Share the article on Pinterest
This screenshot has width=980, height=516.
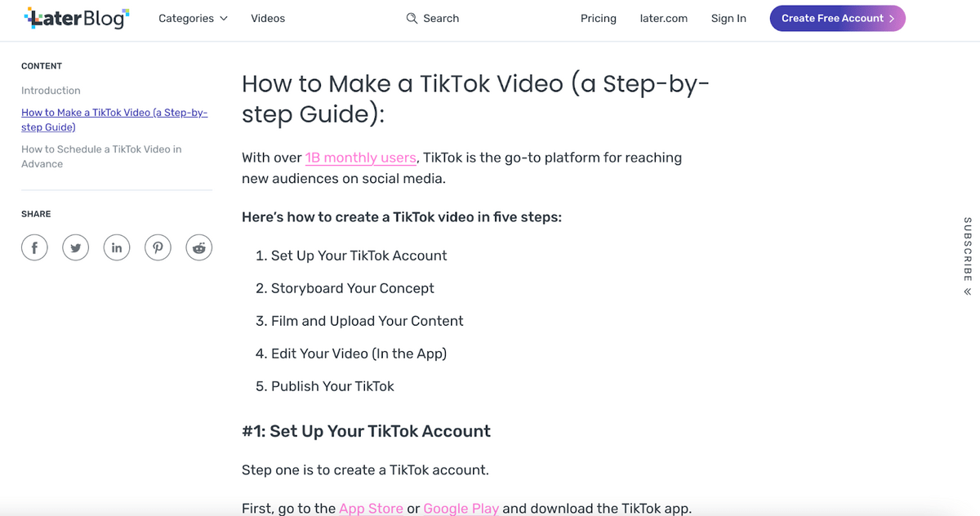[x=158, y=247]
